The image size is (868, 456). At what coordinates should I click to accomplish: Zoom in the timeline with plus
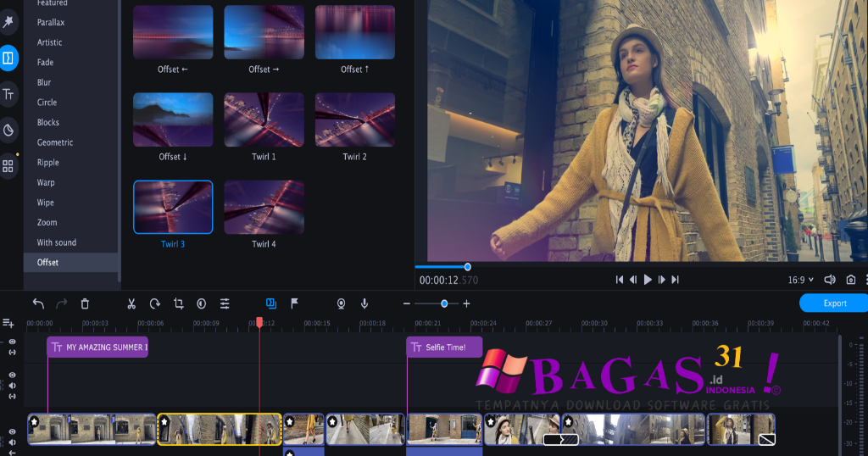[467, 303]
